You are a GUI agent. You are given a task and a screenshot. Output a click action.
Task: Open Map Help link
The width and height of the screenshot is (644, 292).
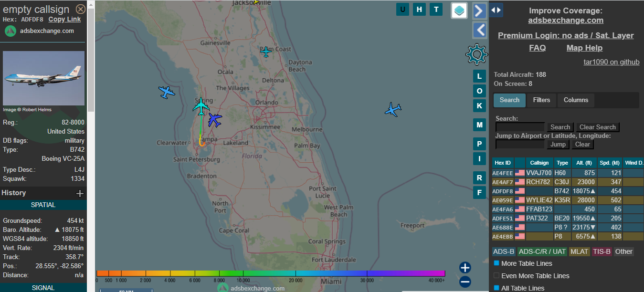point(584,48)
